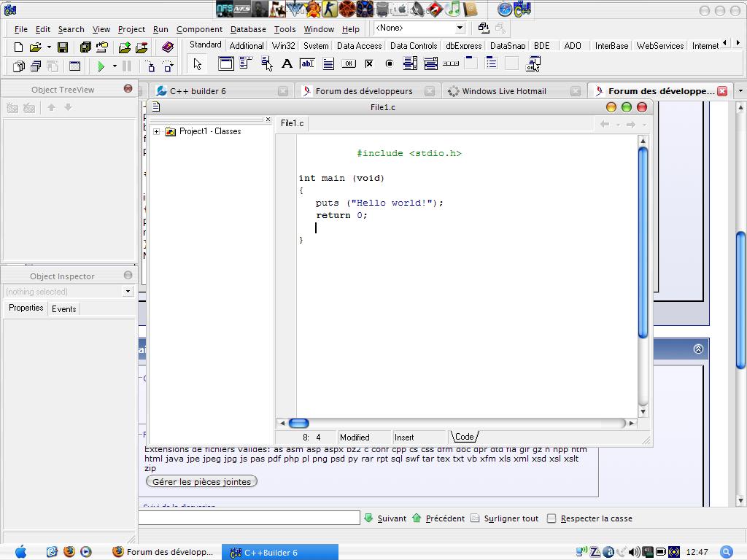Click the Suivant find button
The height and width of the screenshot is (560, 747).
(385, 518)
